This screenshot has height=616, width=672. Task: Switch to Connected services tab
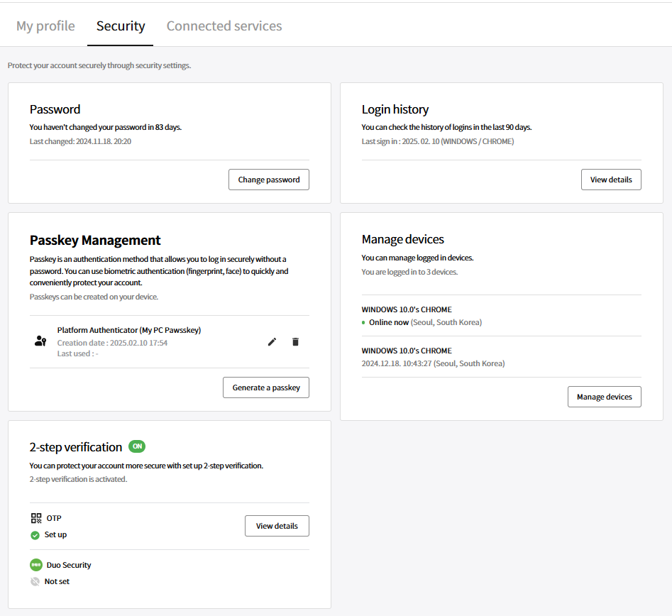224,26
